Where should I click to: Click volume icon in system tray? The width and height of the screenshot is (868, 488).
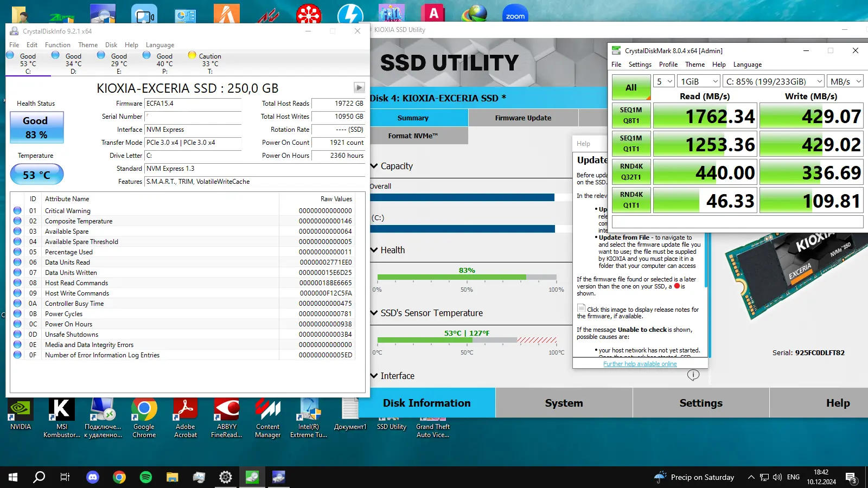[x=777, y=477]
